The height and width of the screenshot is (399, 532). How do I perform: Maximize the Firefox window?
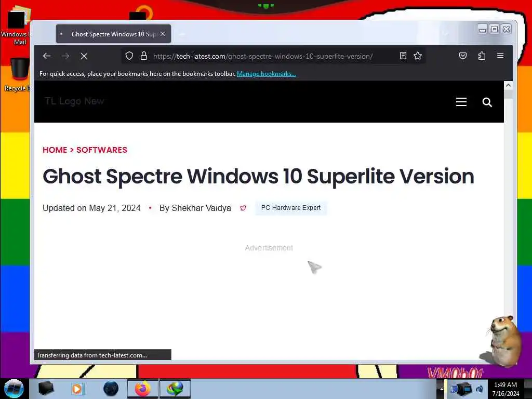(x=495, y=30)
